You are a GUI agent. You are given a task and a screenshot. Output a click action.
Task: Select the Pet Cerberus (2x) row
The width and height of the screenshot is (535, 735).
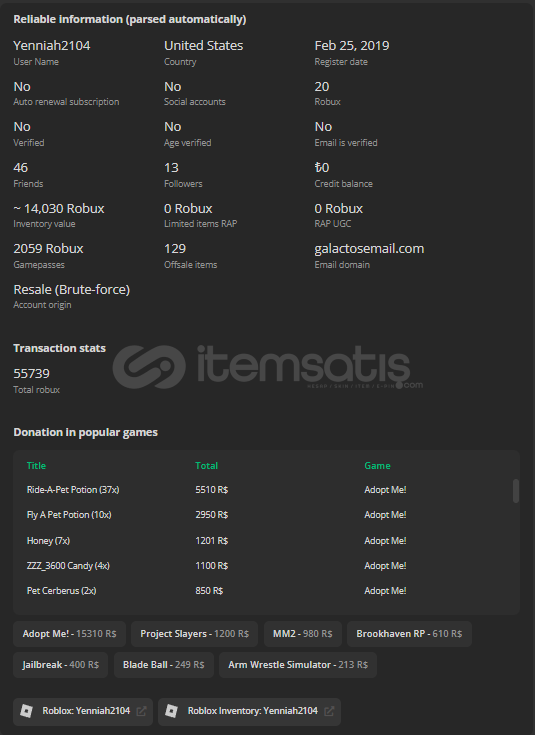click(x=263, y=591)
